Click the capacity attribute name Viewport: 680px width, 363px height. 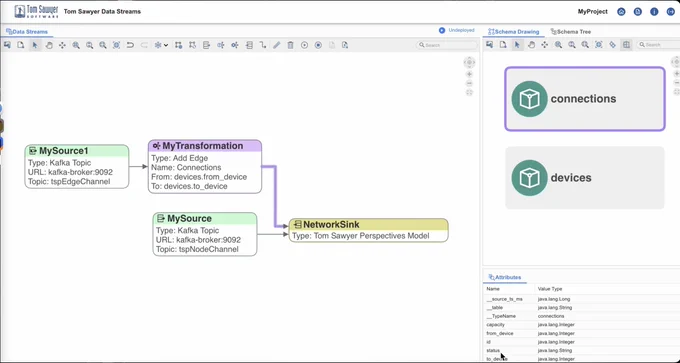pyautogui.click(x=495, y=324)
